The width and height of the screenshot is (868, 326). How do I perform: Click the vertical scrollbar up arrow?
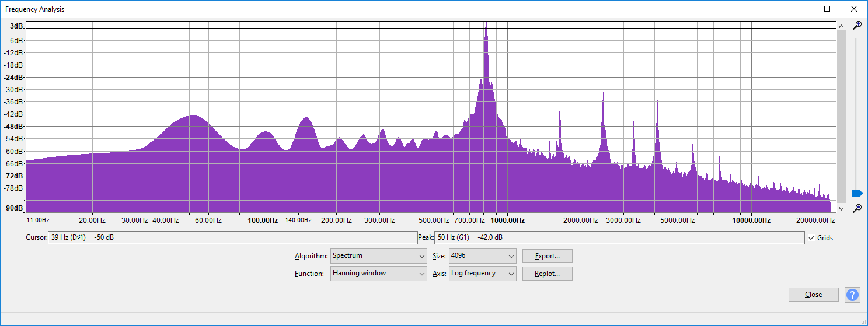(841, 26)
